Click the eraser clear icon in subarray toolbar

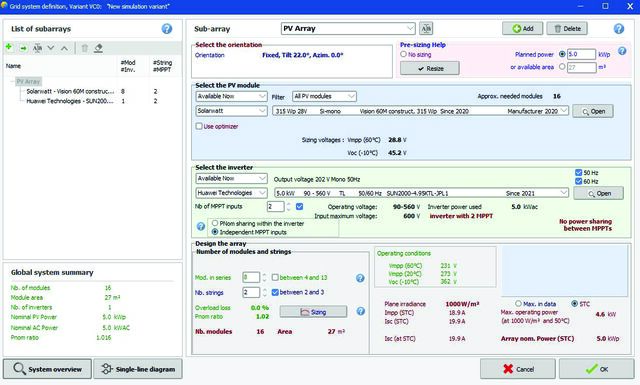pyautogui.click(x=98, y=48)
